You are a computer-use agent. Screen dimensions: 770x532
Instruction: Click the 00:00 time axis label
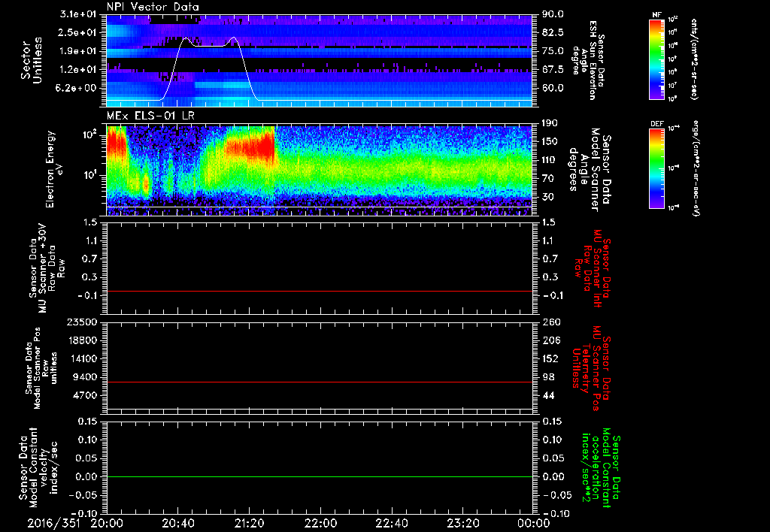pyautogui.click(x=534, y=523)
